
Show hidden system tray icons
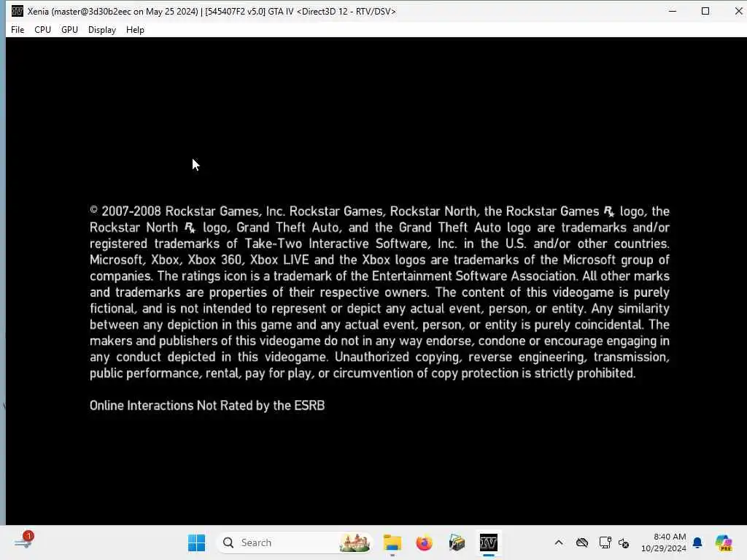[559, 542]
